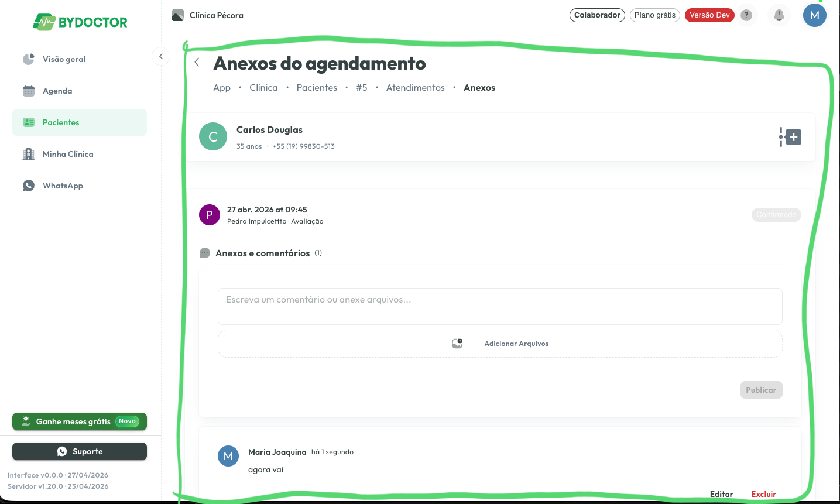Click the Pacientes ID card icon
Viewport: 840px width, 504px height.
click(29, 122)
